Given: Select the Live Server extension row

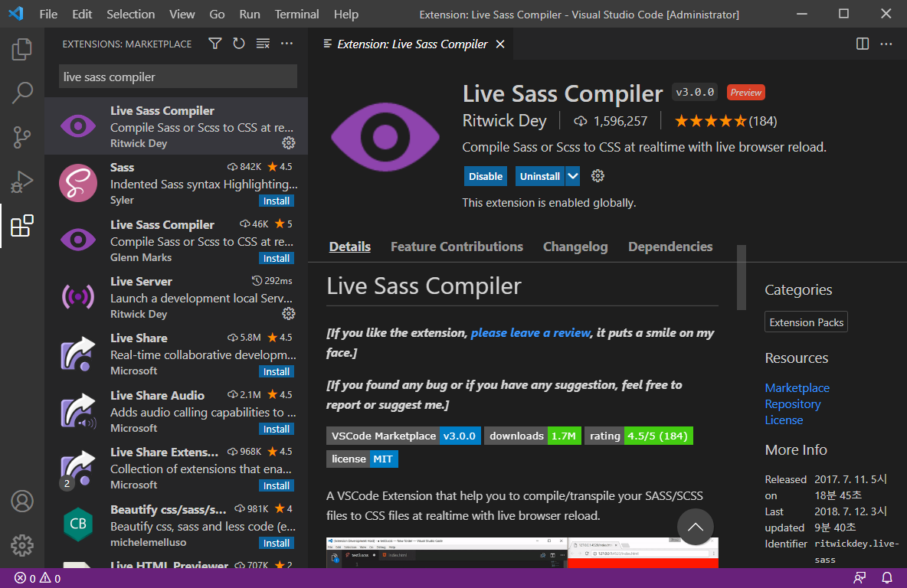Looking at the screenshot, I should [176, 298].
